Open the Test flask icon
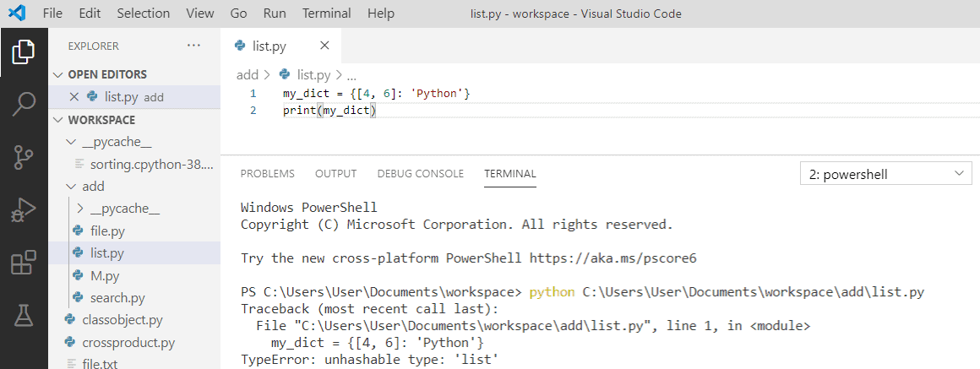980x369 pixels. (x=23, y=315)
